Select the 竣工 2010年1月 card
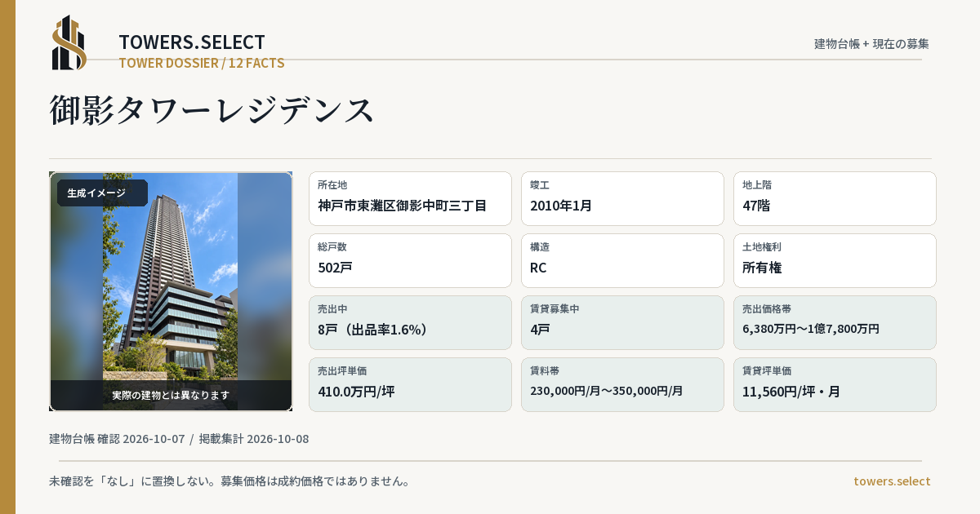This screenshot has width=980, height=514. click(x=622, y=198)
